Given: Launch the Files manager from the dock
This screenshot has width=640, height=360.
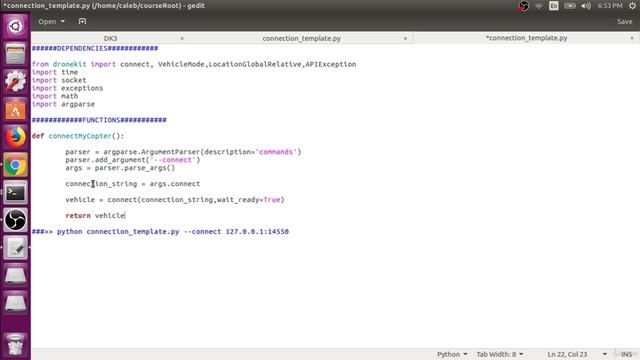Looking at the screenshot, I should coord(15,54).
